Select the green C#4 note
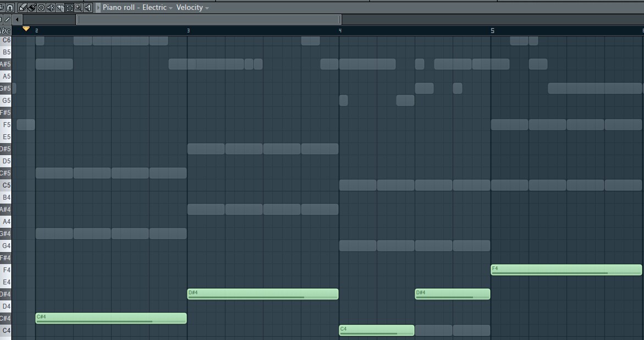Image resolution: width=644 pixels, height=340 pixels. click(111, 318)
